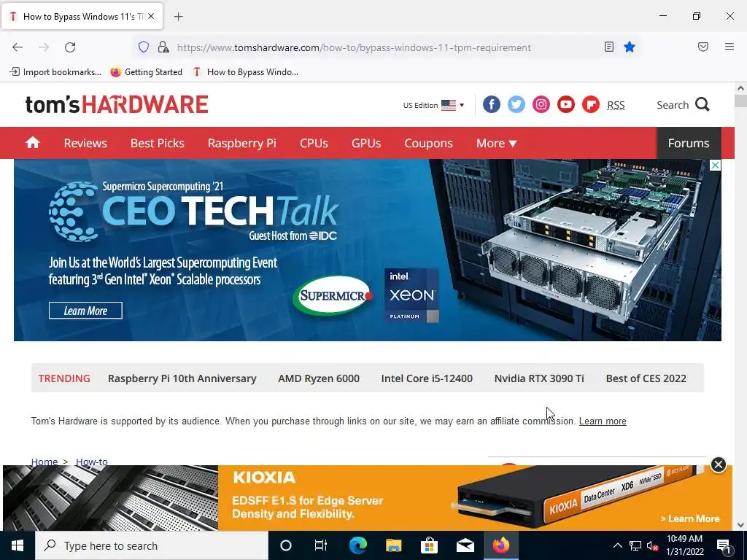Open Getting Started bookmark
This screenshot has height=560, width=747.
[146, 72]
